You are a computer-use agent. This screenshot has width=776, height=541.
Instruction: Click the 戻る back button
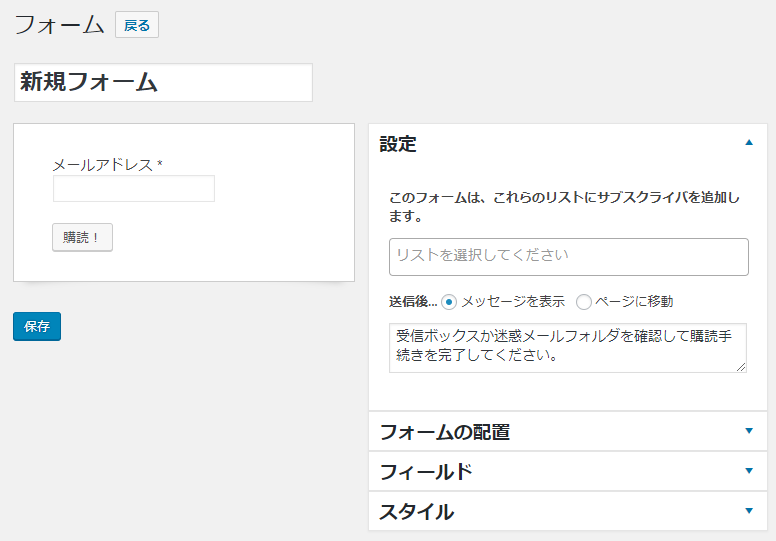(x=137, y=26)
